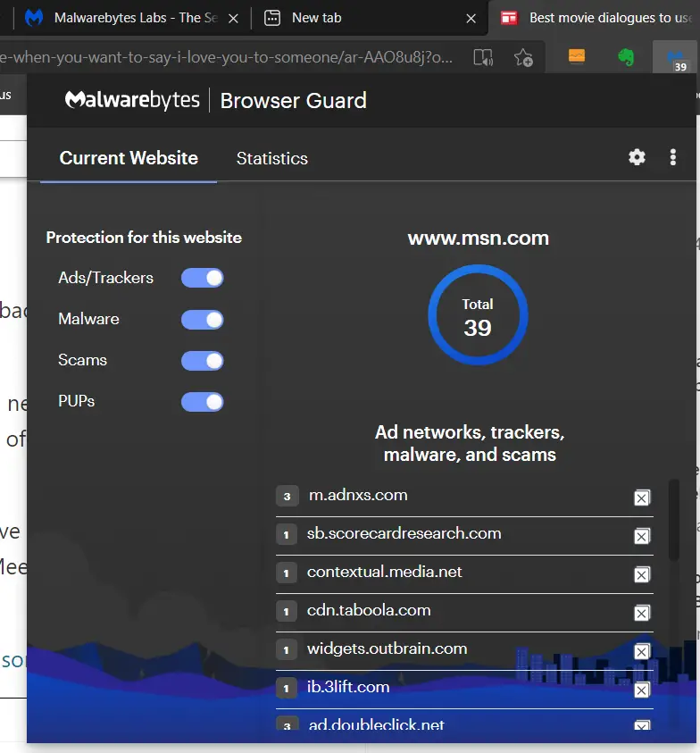Click the orange extension icon in toolbar
This screenshot has width=700, height=753.
[x=577, y=56]
